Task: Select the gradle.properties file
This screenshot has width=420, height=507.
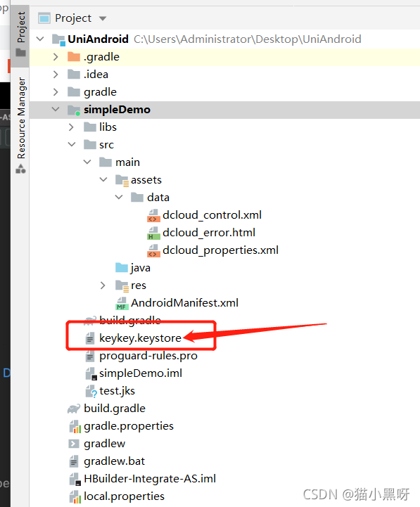Action: pyautogui.click(x=129, y=427)
